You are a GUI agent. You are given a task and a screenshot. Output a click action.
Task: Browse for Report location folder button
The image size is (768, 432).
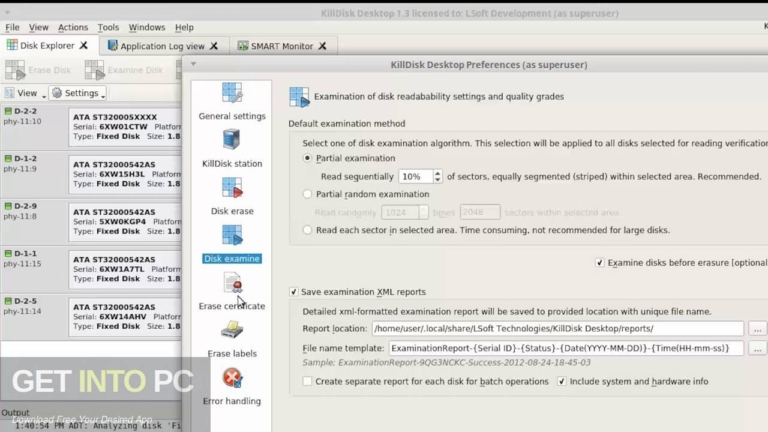(x=757, y=329)
